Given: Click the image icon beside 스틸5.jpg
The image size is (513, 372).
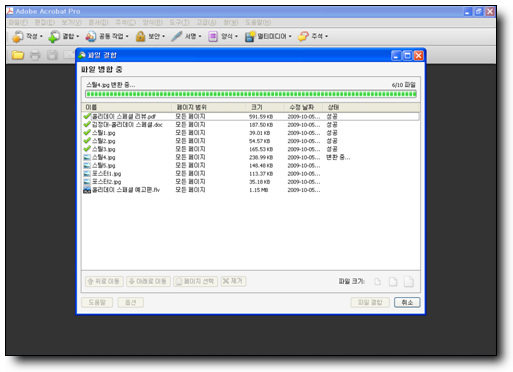Looking at the screenshot, I should click(x=87, y=165).
